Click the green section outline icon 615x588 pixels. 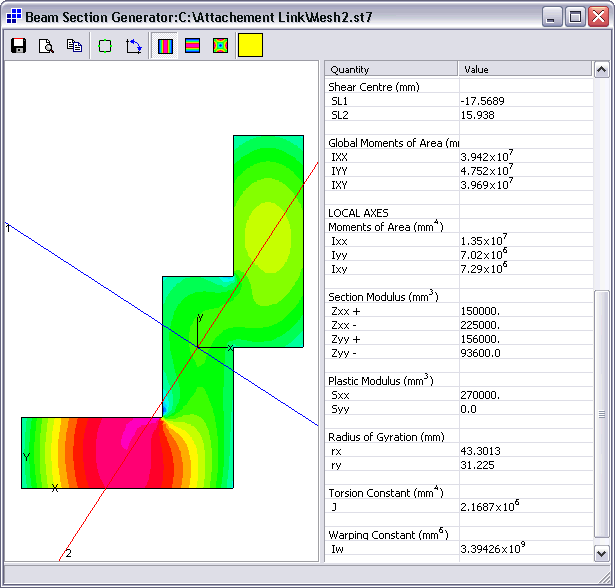[106, 45]
